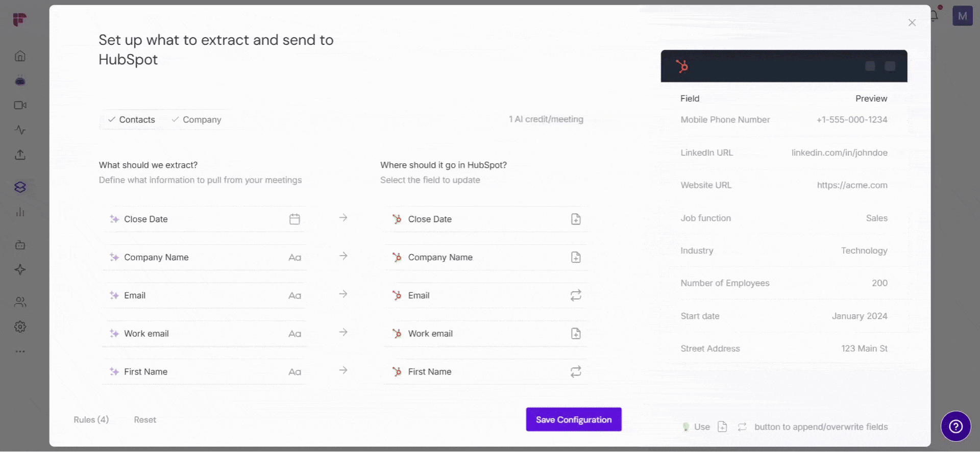
Task: Click the append icon in the hint footer
Action: pos(722,427)
